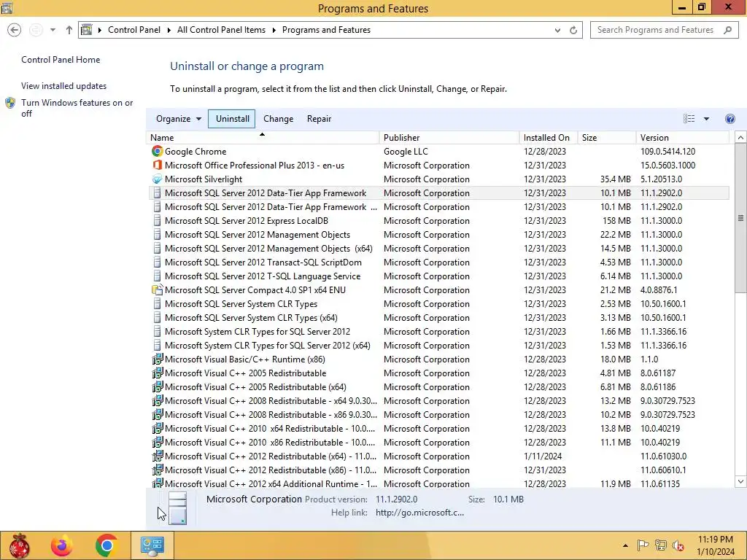Open View installed updates link

pyautogui.click(x=64, y=86)
